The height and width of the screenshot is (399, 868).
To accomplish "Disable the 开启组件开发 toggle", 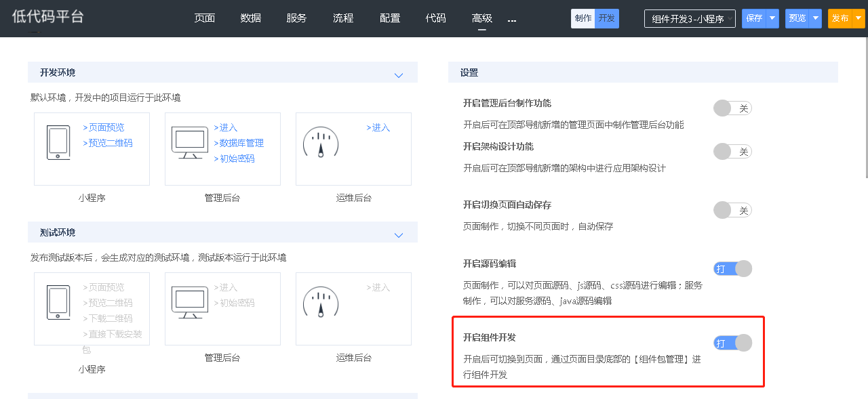I will 732,343.
